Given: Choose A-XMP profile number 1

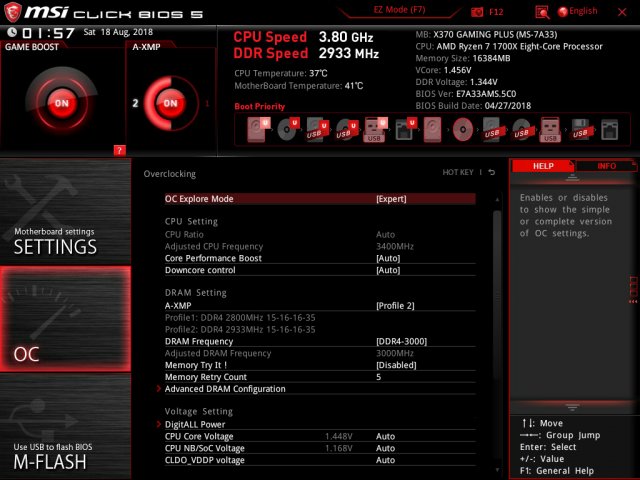Looking at the screenshot, I should click(x=207, y=103).
